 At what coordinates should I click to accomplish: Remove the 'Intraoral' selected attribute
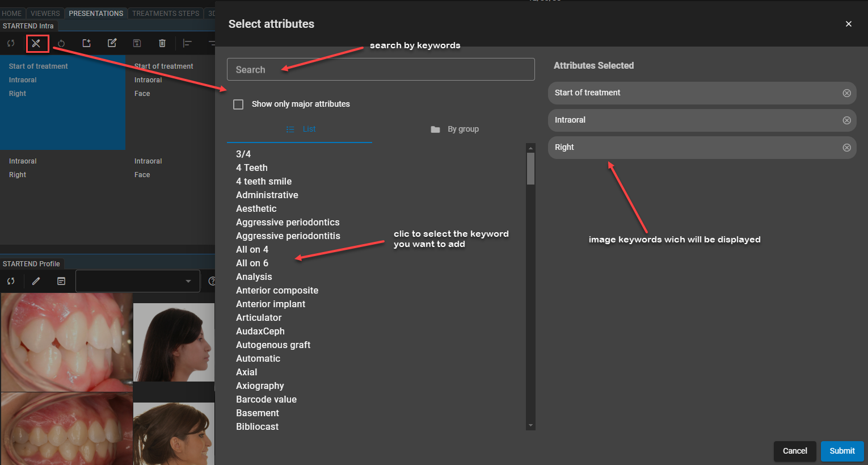coord(846,120)
